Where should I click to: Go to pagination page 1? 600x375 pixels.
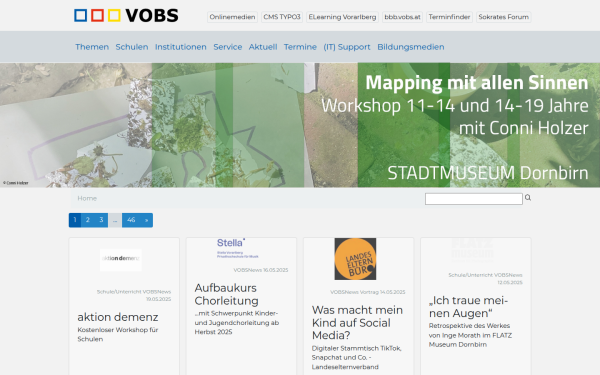(x=75, y=220)
